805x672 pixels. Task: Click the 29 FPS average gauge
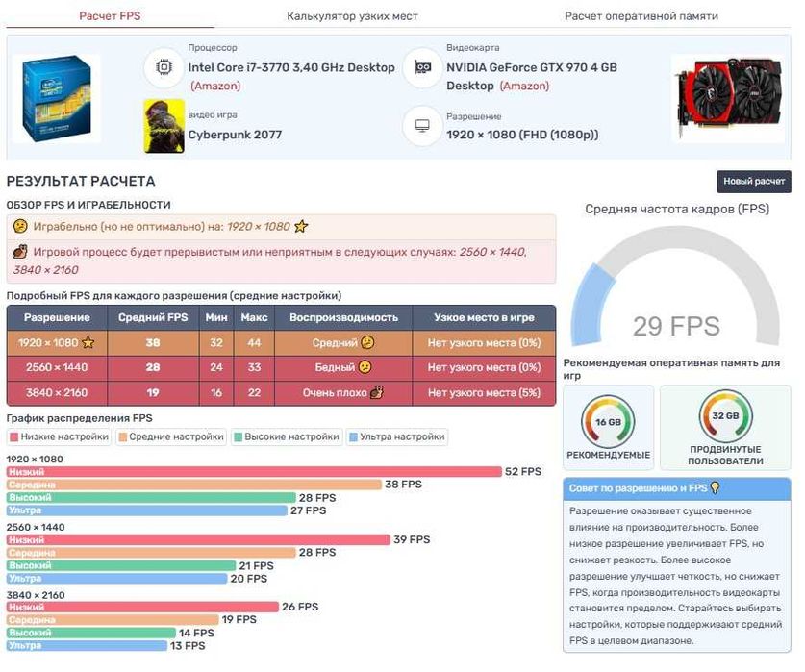point(675,287)
